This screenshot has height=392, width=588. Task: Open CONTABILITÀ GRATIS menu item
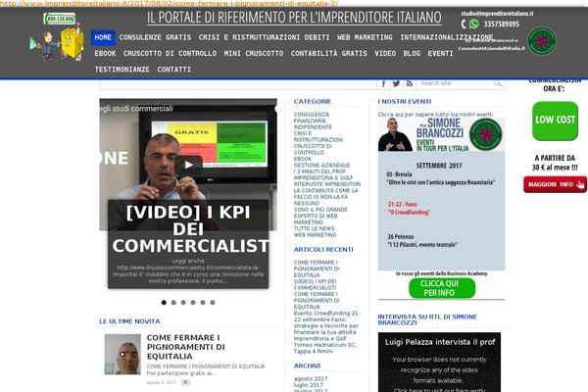click(329, 54)
